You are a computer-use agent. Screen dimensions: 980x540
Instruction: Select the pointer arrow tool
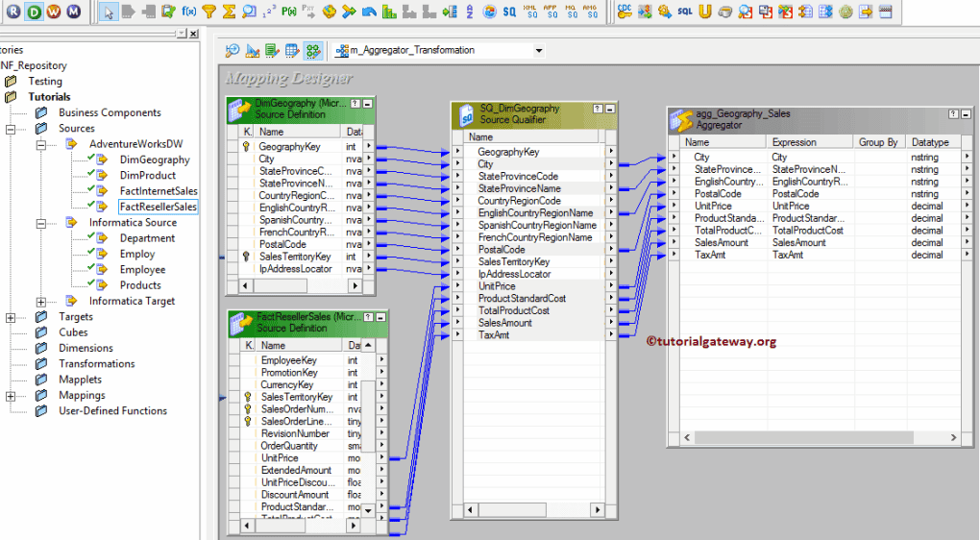[x=109, y=12]
